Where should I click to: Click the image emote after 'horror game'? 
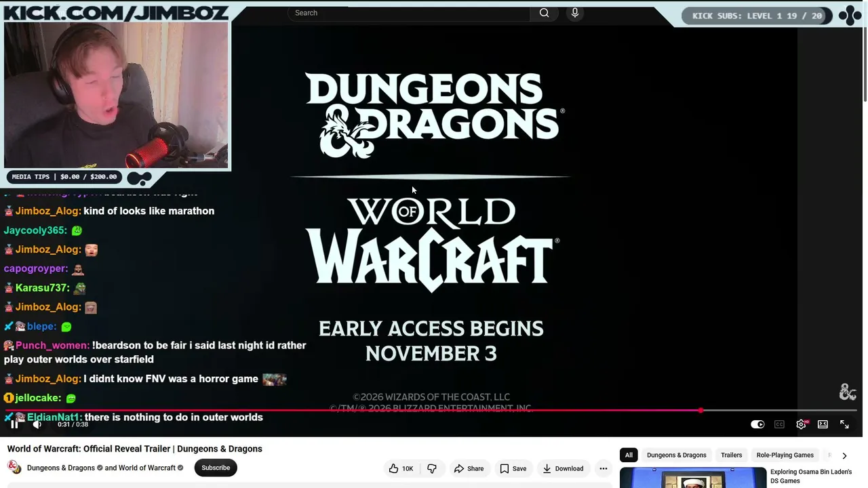pos(275,379)
